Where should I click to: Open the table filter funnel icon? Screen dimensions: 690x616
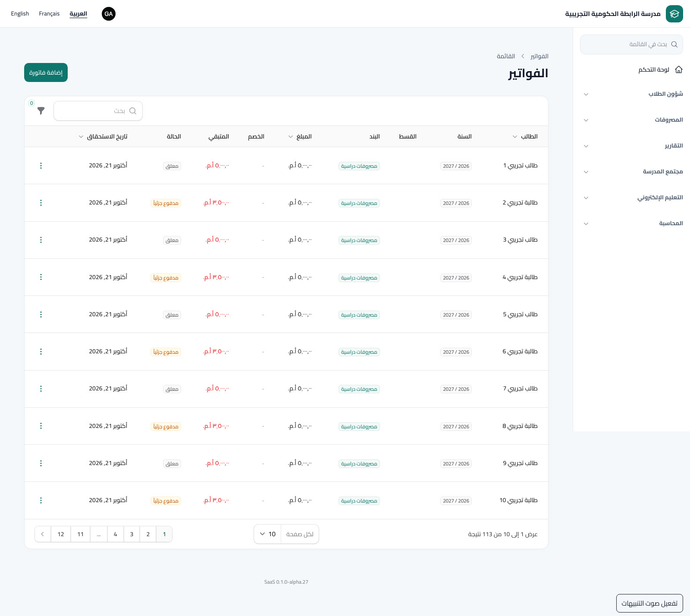click(41, 111)
